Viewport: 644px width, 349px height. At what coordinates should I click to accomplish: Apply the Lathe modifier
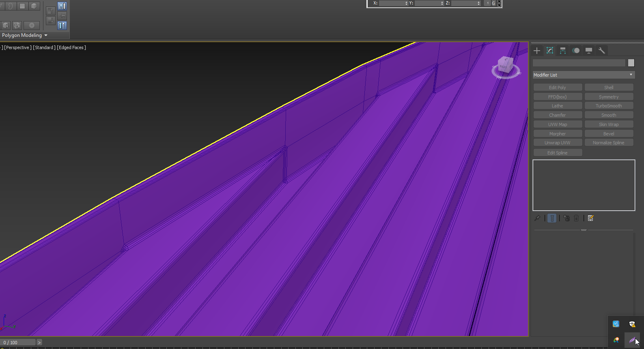pos(558,106)
